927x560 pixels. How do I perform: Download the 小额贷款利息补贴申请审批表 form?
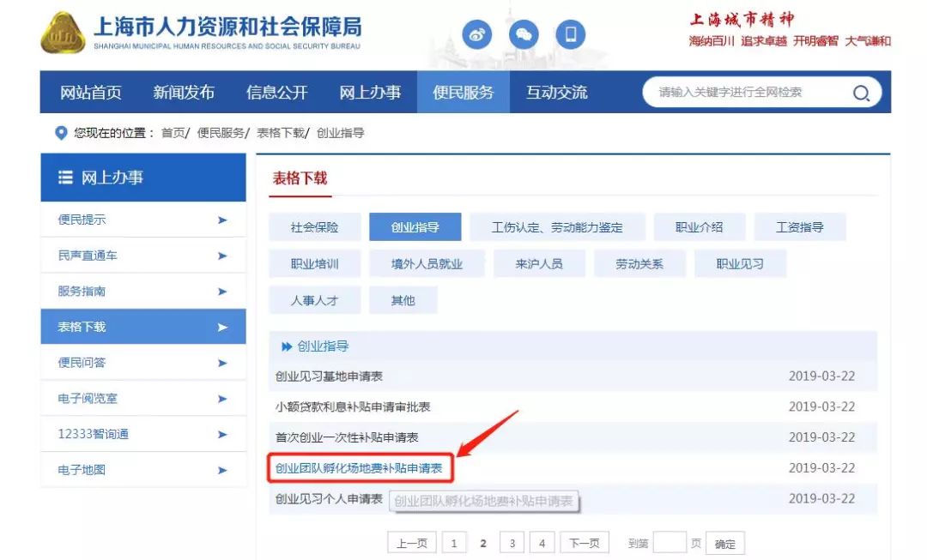tap(353, 407)
